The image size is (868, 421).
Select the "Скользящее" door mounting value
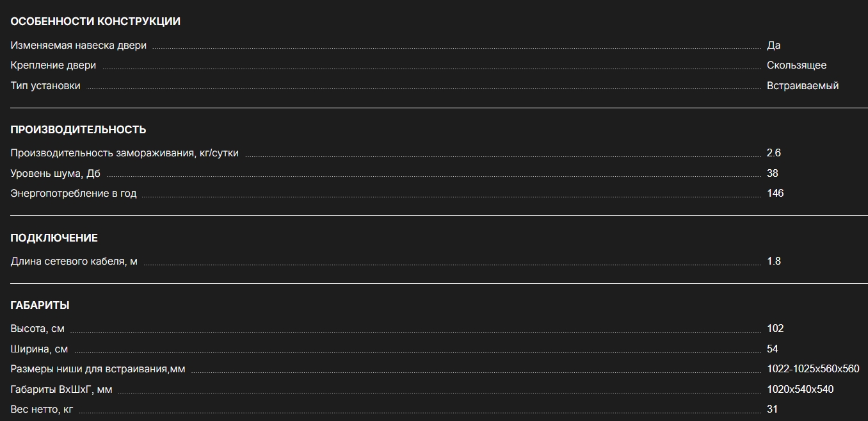pos(796,65)
